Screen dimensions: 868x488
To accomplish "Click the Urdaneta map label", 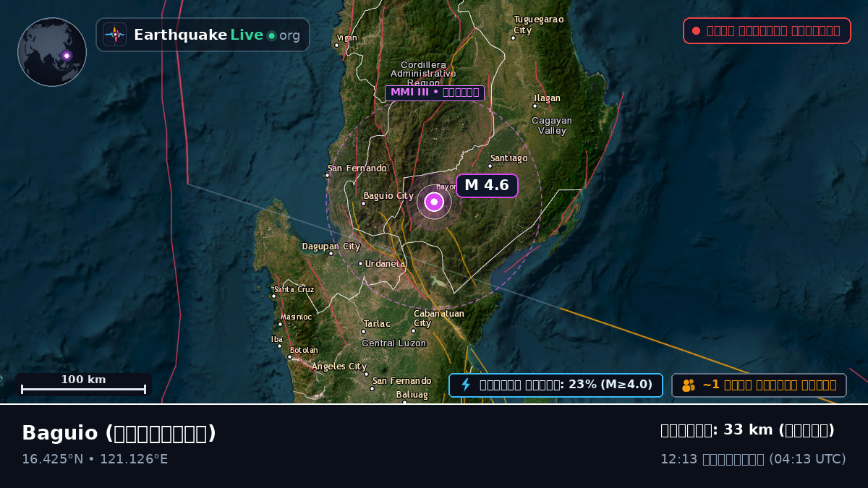I will (x=385, y=264).
